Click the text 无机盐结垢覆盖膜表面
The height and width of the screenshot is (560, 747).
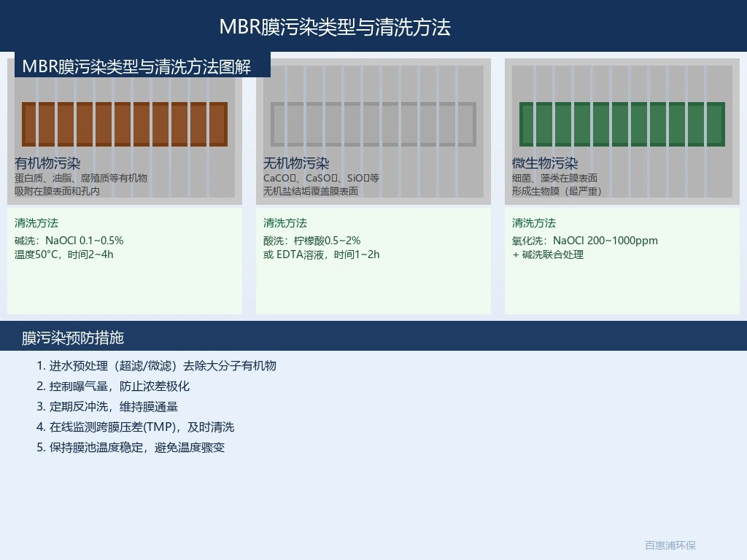[311, 191]
